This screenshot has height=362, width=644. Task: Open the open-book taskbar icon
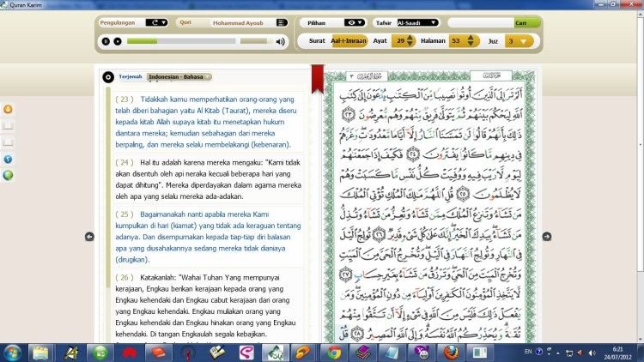pyautogui.click(x=217, y=353)
